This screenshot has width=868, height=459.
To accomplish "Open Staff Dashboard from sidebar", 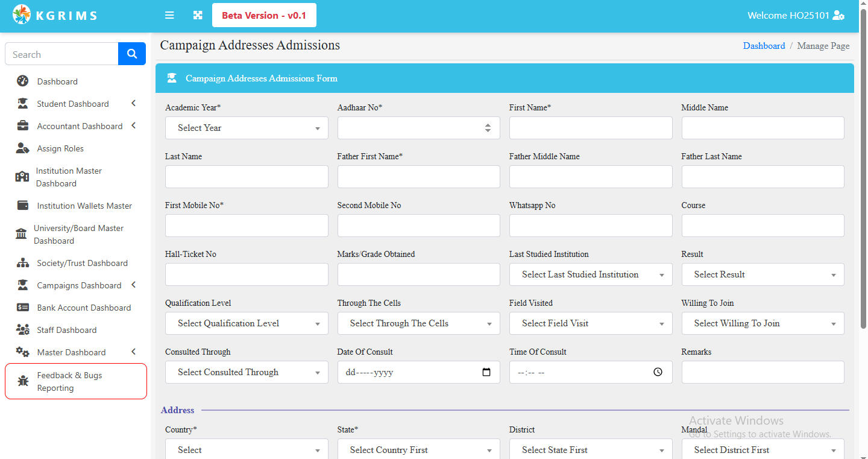I will (x=66, y=330).
